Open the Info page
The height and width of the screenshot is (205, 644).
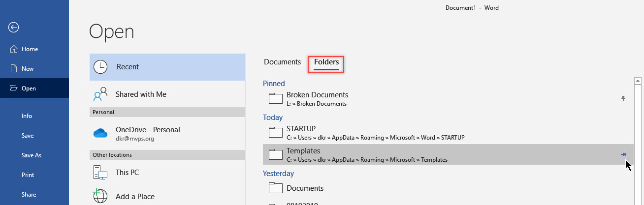click(x=34, y=116)
